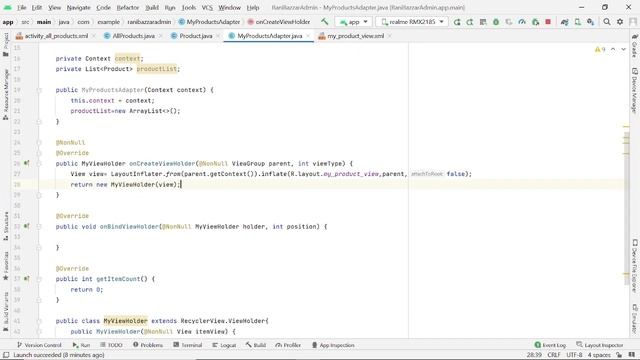Screen dimensions: 640x360
Task: Click Run with Coverage icon
Action: pos(509,22)
